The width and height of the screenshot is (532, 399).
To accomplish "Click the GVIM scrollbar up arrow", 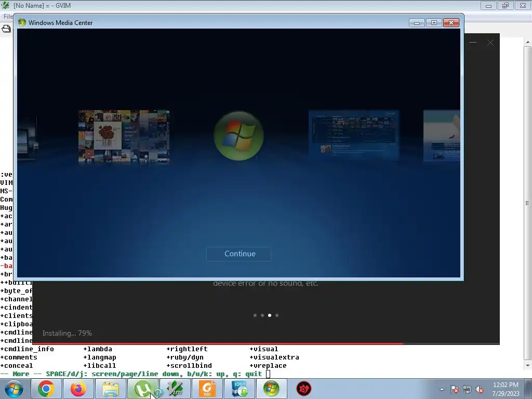I will pyautogui.click(x=528, y=42).
